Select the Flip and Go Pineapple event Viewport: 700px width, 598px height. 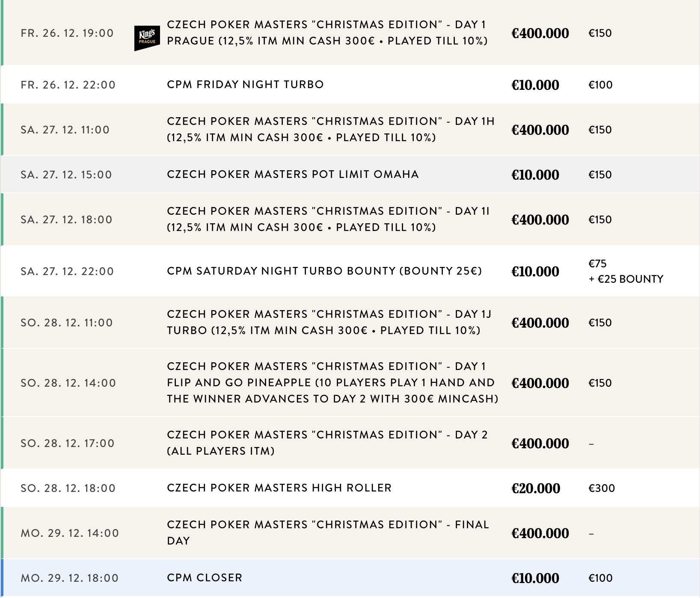coord(332,382)
